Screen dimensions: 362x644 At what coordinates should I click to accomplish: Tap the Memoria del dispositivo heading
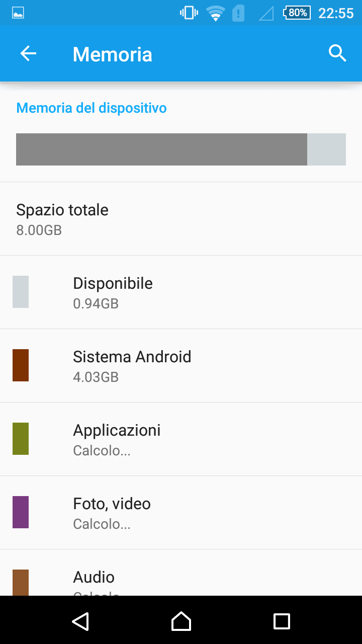[x=92, y=108]
